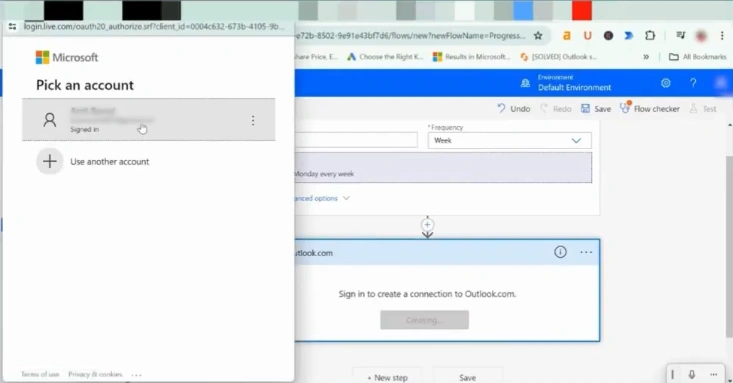Image resolution: width=733 pixels, height=383 pixels.
Task: Open the 'Results in Microsoft...' bookmark
Action: tap(472, 57)
